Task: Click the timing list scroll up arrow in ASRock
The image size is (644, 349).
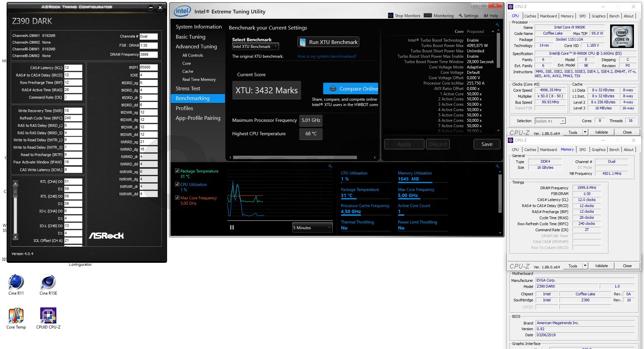Action: click(15, 183)
